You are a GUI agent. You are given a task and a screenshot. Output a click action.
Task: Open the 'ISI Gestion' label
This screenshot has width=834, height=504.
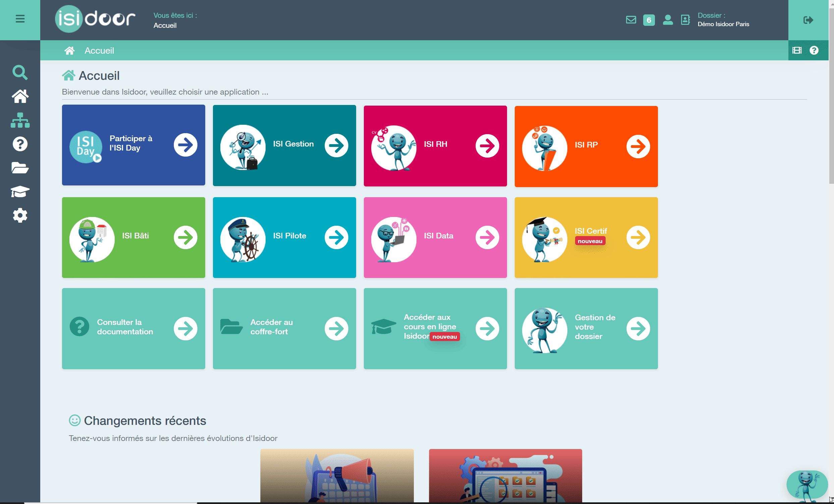coord(293,144)
